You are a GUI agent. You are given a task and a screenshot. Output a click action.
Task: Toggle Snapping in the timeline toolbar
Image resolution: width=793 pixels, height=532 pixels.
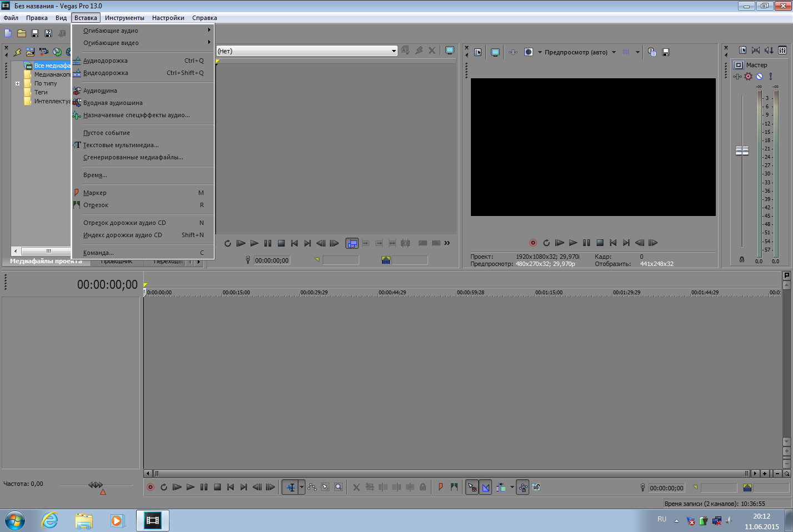472,487
